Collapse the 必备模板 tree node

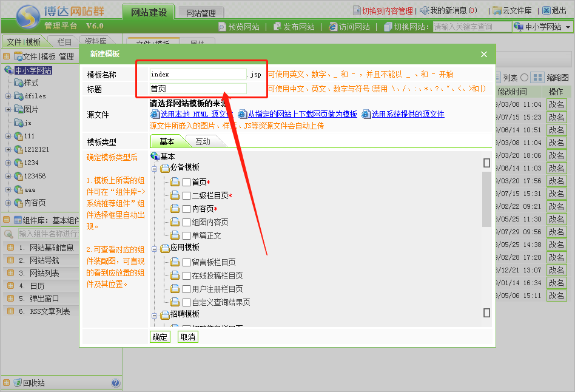pos(154,167)
